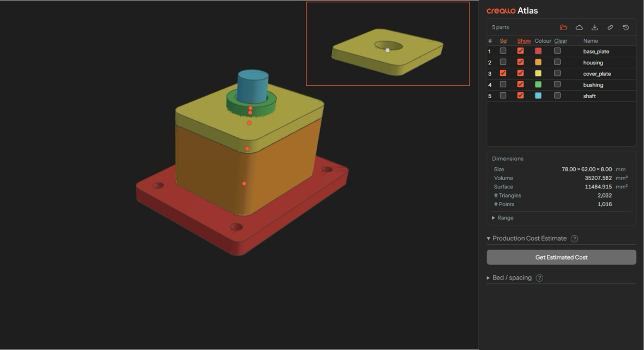Expand the Bed / spacing section
This screenshot has width=644, height=350.
[509, 278]
